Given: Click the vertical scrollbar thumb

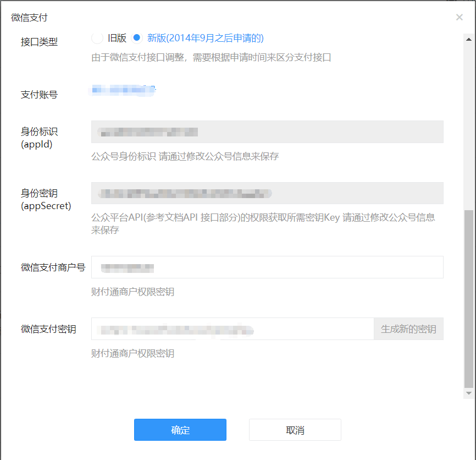Looking at the screenshot, I should click(x=469, y=299).
